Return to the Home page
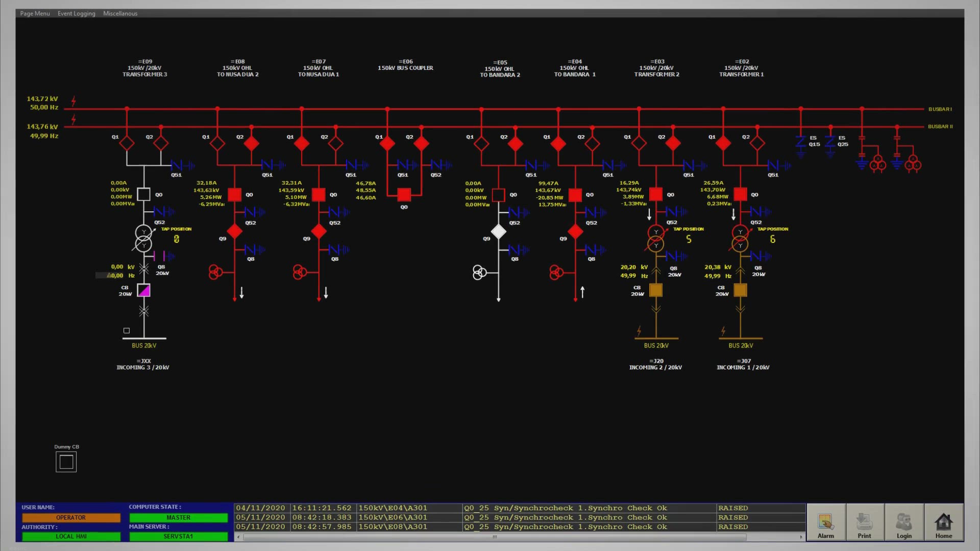Viewport: 980px width, 551px height. [943, 523]
